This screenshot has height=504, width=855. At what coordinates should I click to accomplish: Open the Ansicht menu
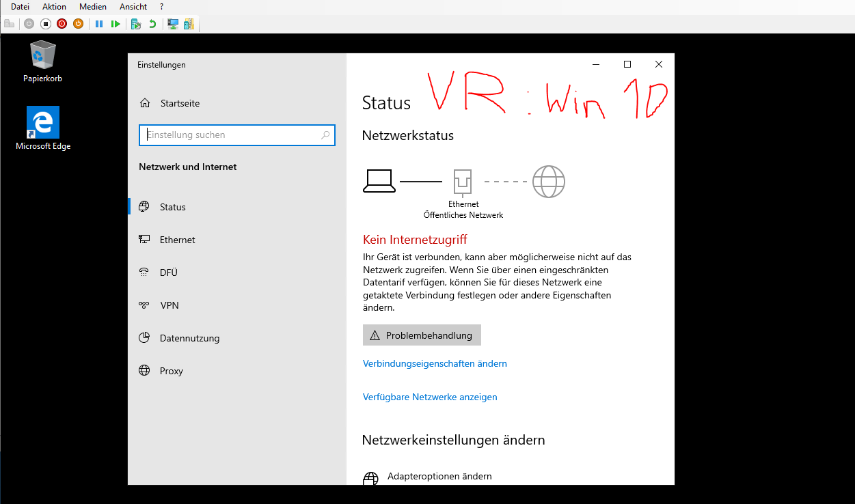(x=133, y=6)
